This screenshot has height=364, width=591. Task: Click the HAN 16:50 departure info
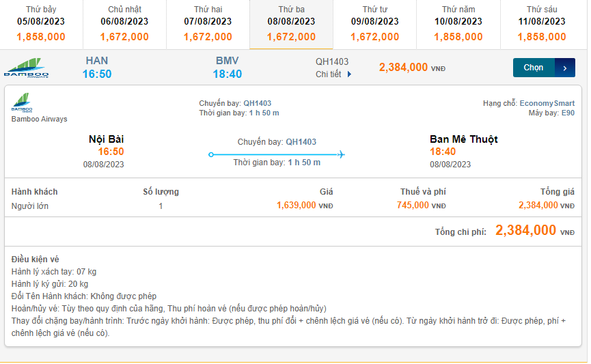[x=97, y=68]
